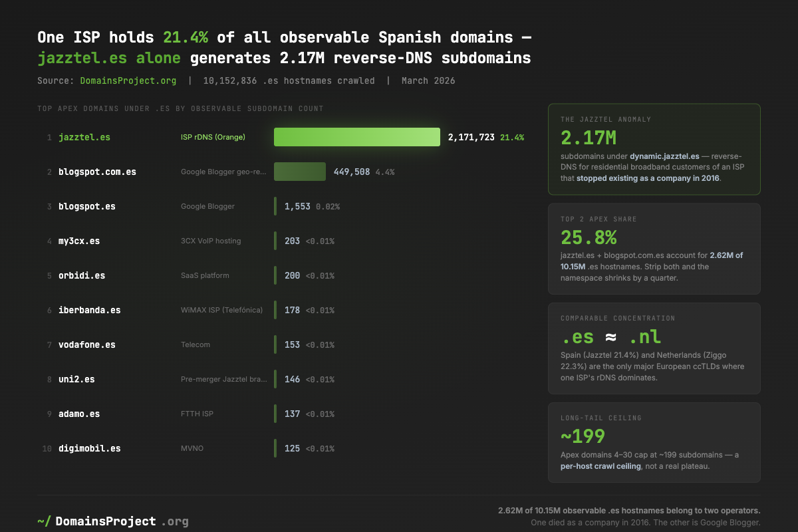Image resolution: width=798 pixels, height=532 pixels.
Task: Click the DomainsProject .org footer logo
Action: pyautogui.click(x=113, y=521)
